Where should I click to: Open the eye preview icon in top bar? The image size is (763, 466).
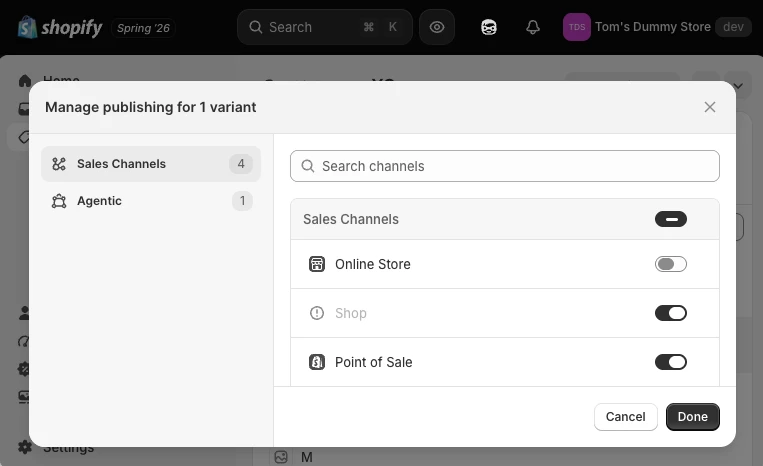(x=436, y=27)
